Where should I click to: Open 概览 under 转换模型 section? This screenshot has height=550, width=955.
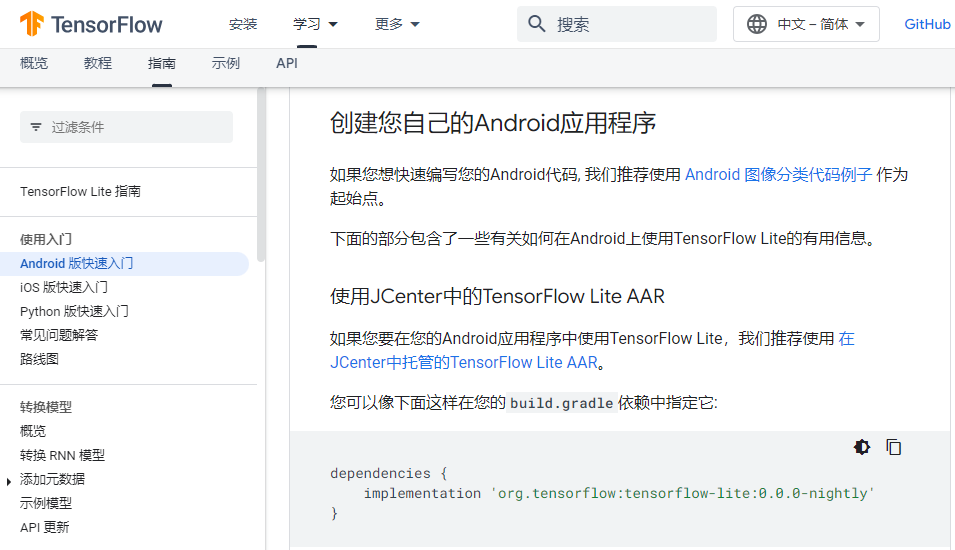click(33, 431)
